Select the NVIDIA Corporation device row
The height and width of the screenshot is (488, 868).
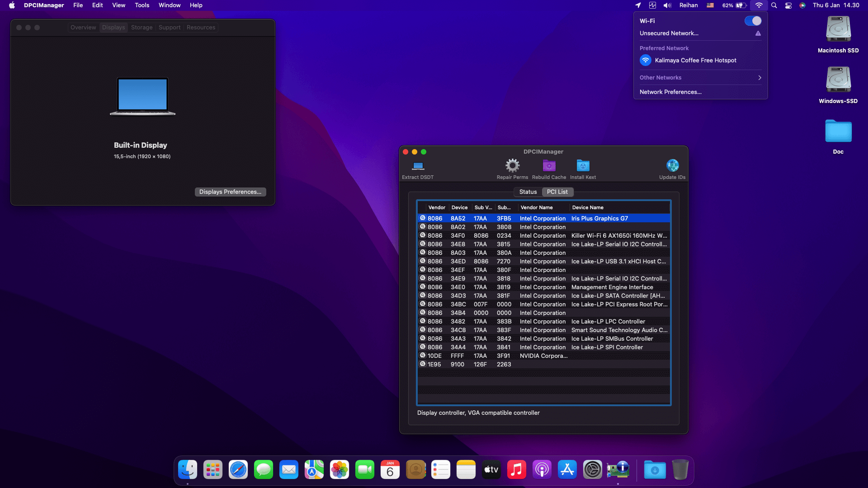click(544, 356)
